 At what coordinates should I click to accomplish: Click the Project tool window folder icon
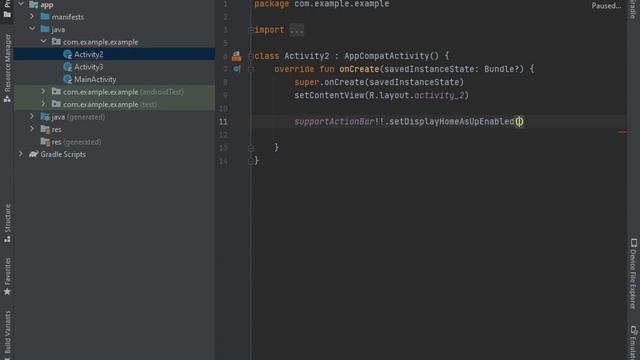point(7,15)
